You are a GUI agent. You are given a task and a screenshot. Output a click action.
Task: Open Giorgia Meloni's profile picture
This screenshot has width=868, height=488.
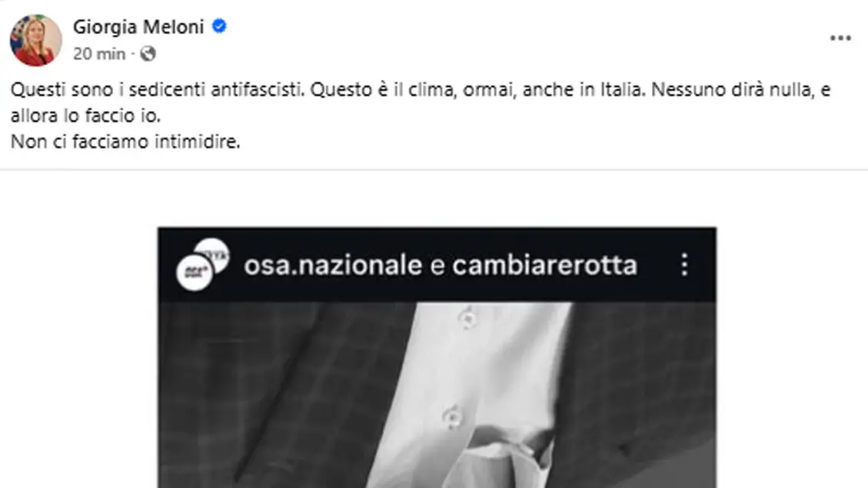click(36, 41)
